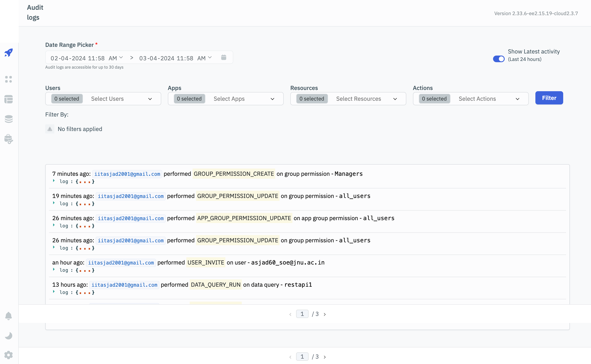Toggle the Show Latest Activity switch
591x364 pixels.
click(x=499, y=58)
